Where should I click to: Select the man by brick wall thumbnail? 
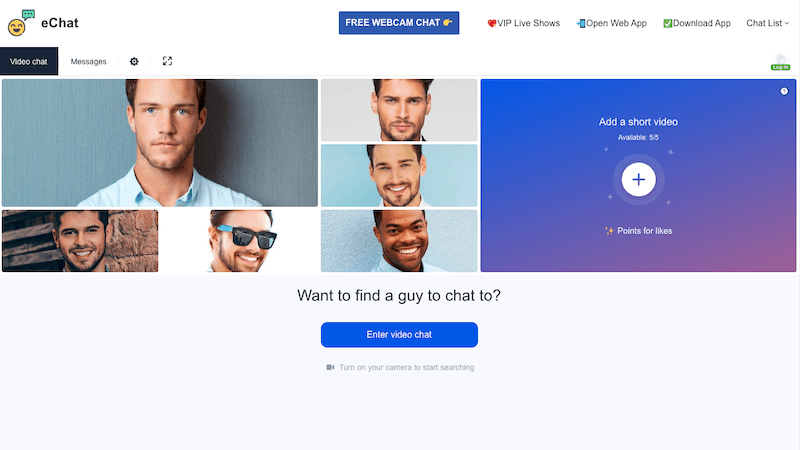pos(80,241)
